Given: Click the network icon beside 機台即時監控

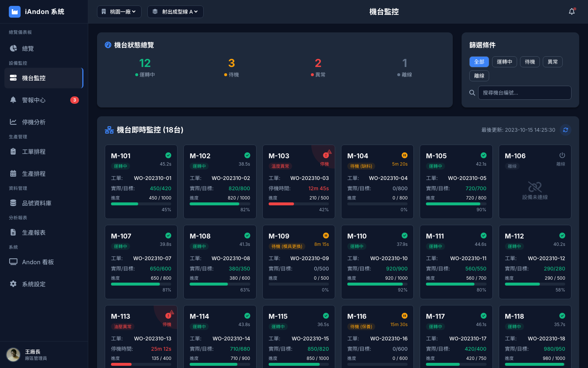Looking at the screenshot, I should click(x=109, y=130).
